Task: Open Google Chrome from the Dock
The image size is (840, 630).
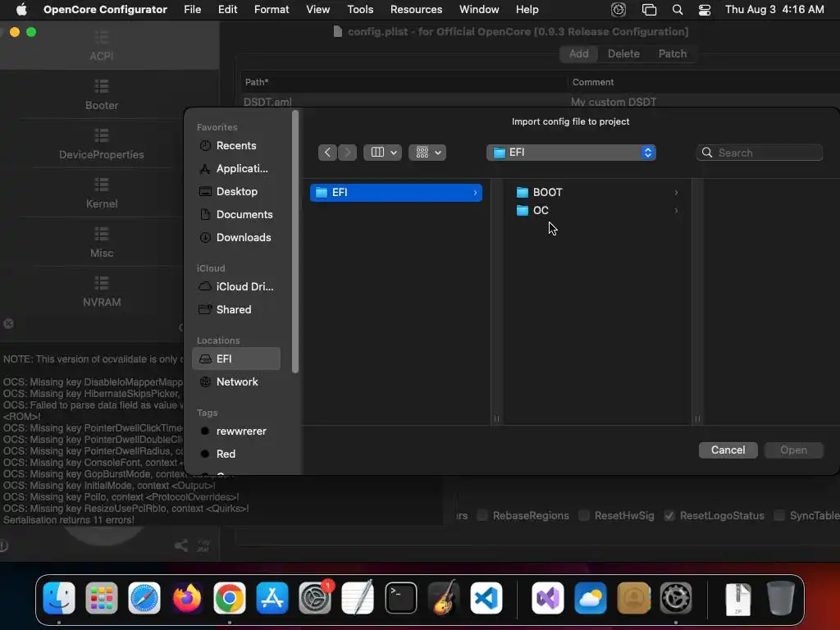Action: (x=230, y=598)
